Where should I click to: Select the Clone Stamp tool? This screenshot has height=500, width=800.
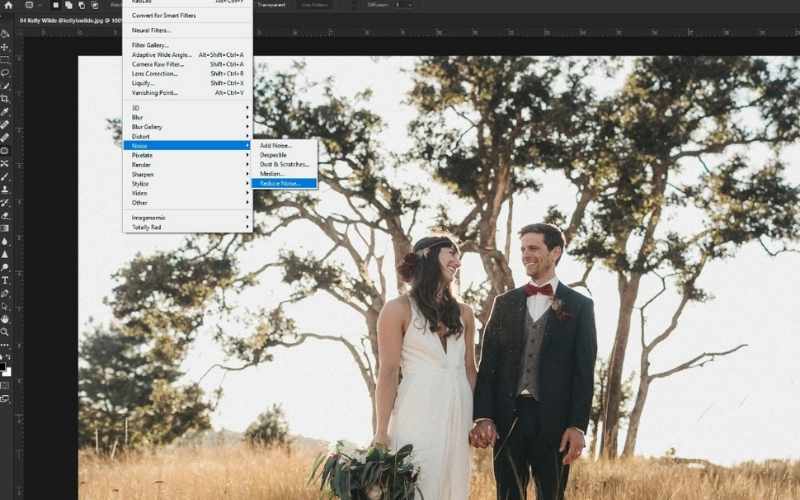pos(5,189)
